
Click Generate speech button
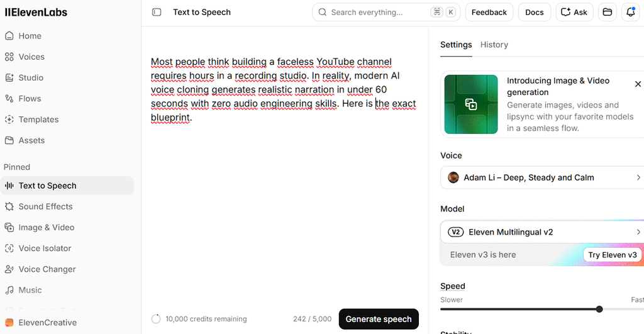379,319
